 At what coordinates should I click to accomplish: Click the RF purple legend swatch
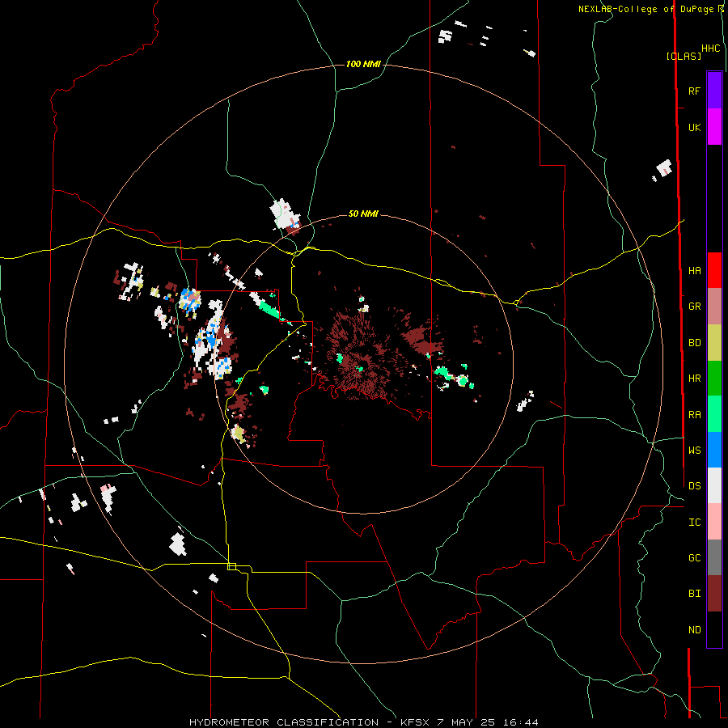(714, 91)
